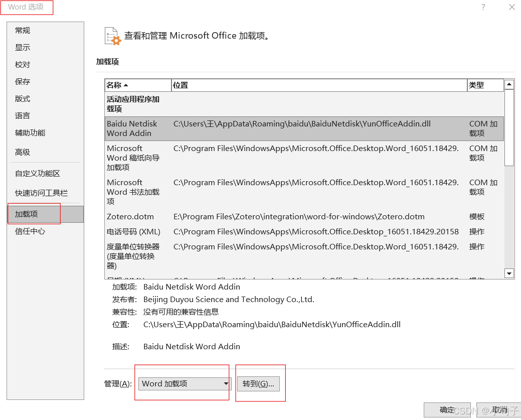521x420 pixels.
Task: Select Baidu Netdisk Word Addin row
Action: pos(304,128)
